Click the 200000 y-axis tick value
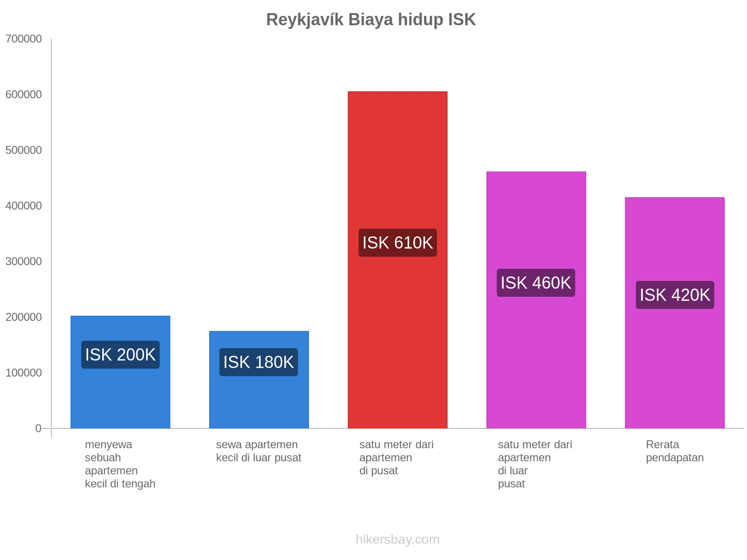Image resolution: width=747 pixels, height=560 pixels. click(24, 317)
